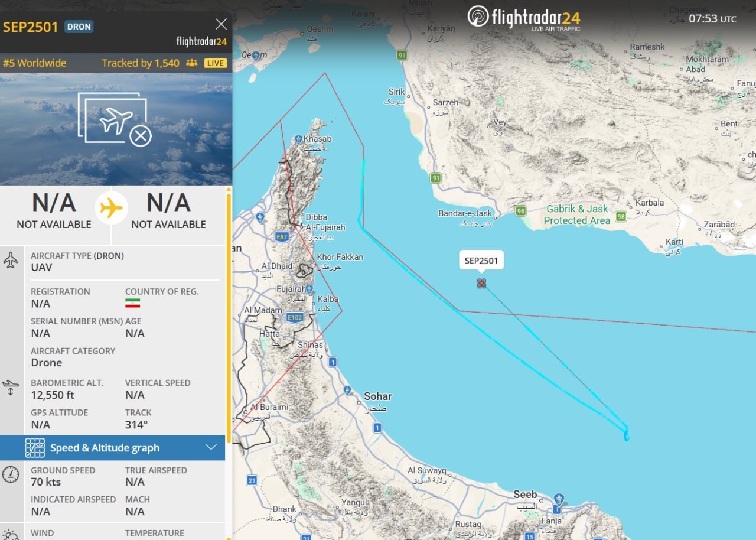Click the Zarābād town label

719,225
